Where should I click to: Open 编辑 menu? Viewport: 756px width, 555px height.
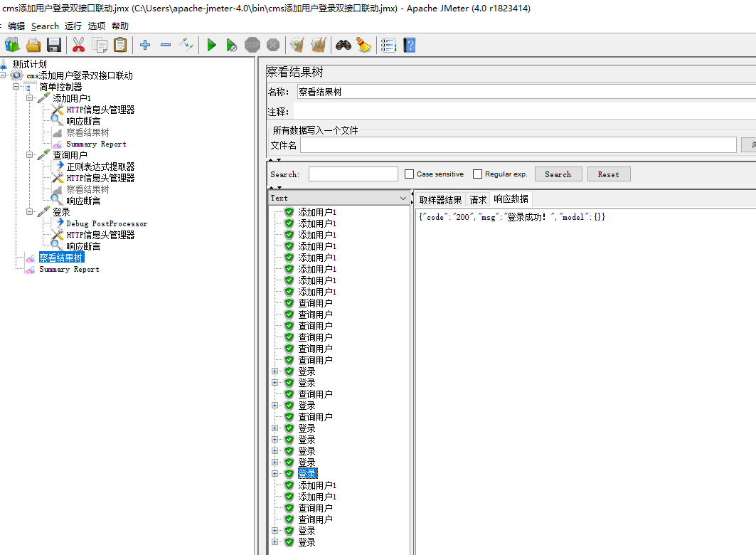[x=16, y=26]
